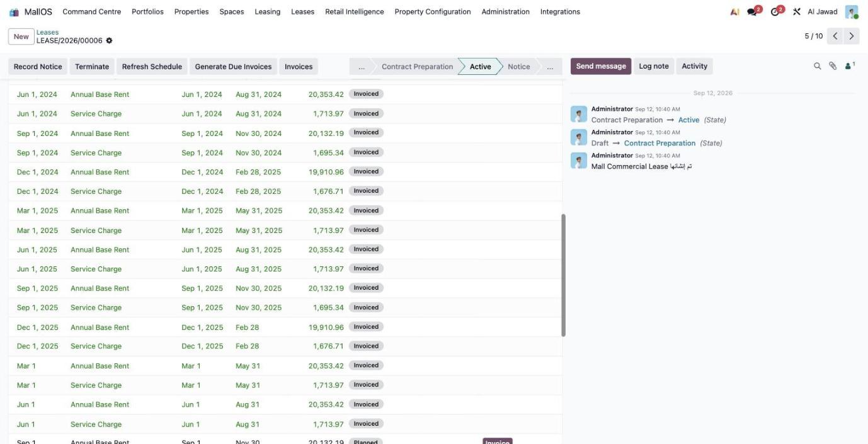Click the Send message button
This screenshot has width=868, height=444.
(x=601, y=66)
